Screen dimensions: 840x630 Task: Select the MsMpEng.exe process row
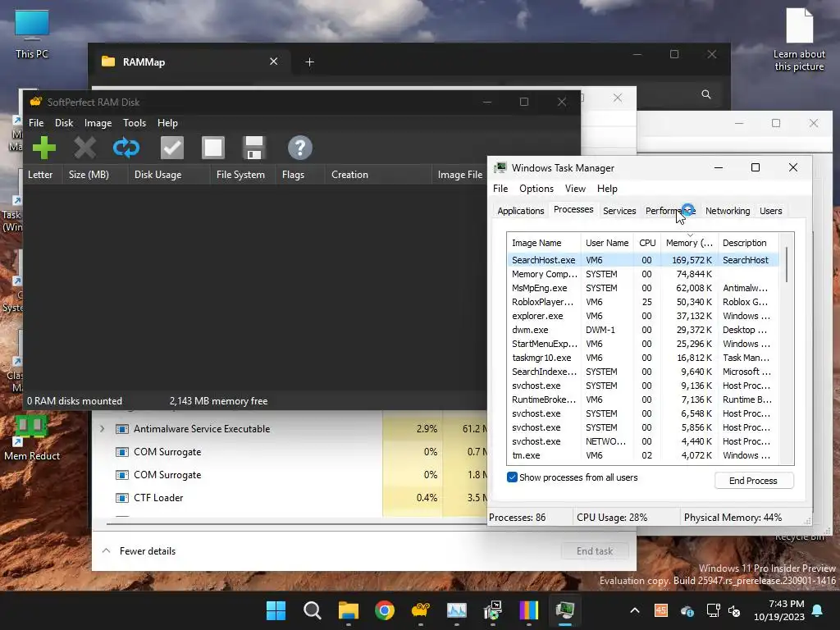[x=642, y=288]
